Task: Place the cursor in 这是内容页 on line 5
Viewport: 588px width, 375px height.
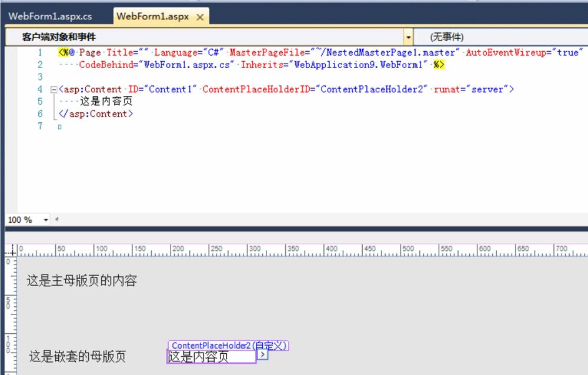Action: tap(106, 101)
